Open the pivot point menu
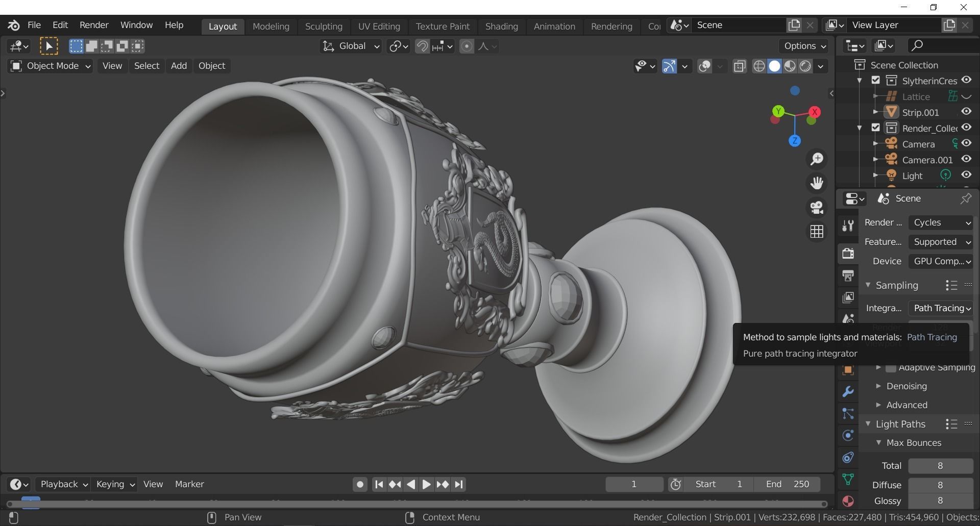The height and width of the screenshot is (526, 980). pos(398,46)
